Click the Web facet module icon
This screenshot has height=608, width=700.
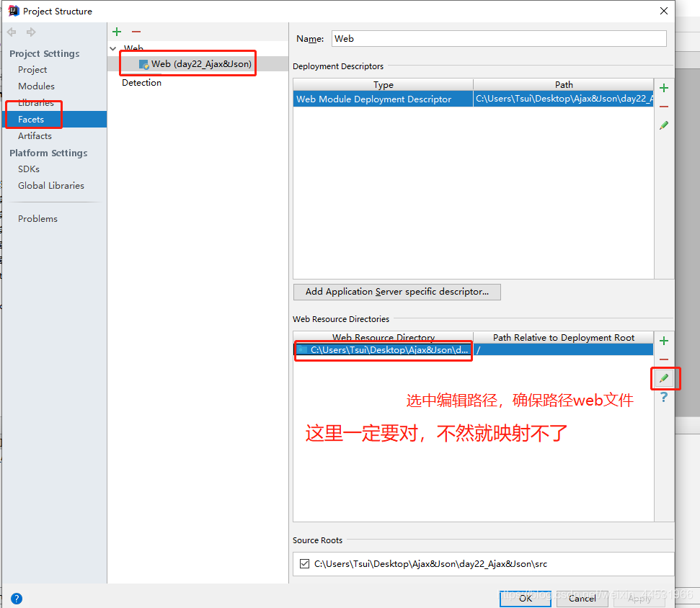[x=143, y=65]
